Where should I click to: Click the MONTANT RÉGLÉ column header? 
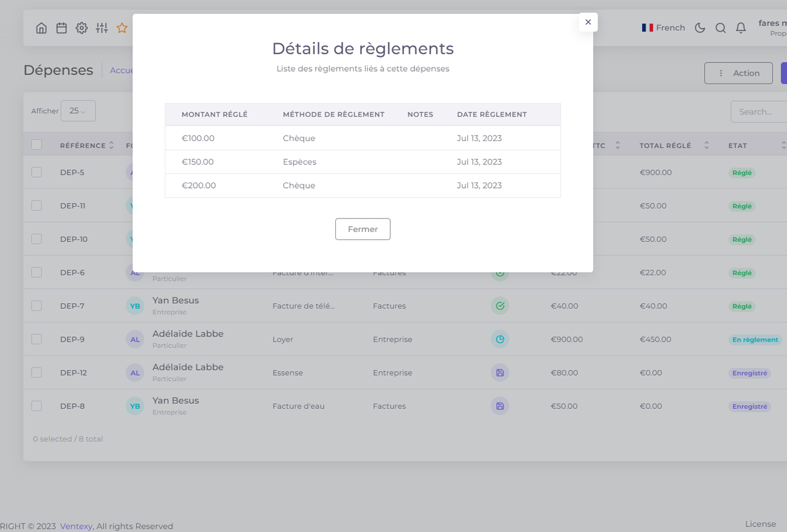click(x=215, y=114)
